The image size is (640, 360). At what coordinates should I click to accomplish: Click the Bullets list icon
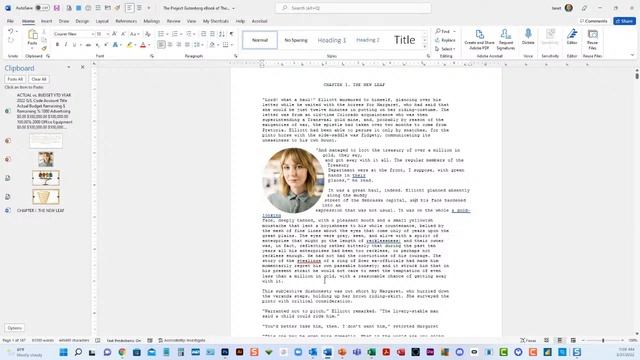coord(161,34)
